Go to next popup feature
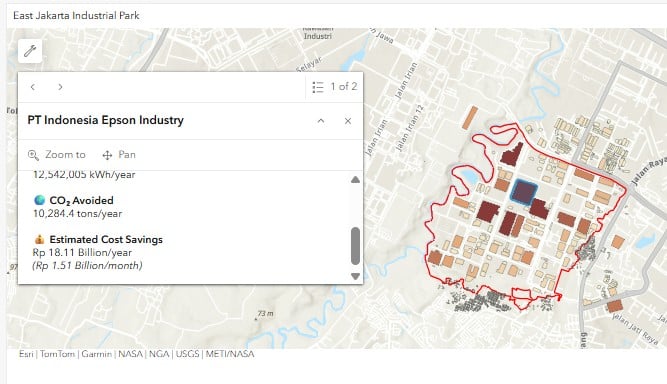Screen dimensions: 667x384 [x=60, y=87]
